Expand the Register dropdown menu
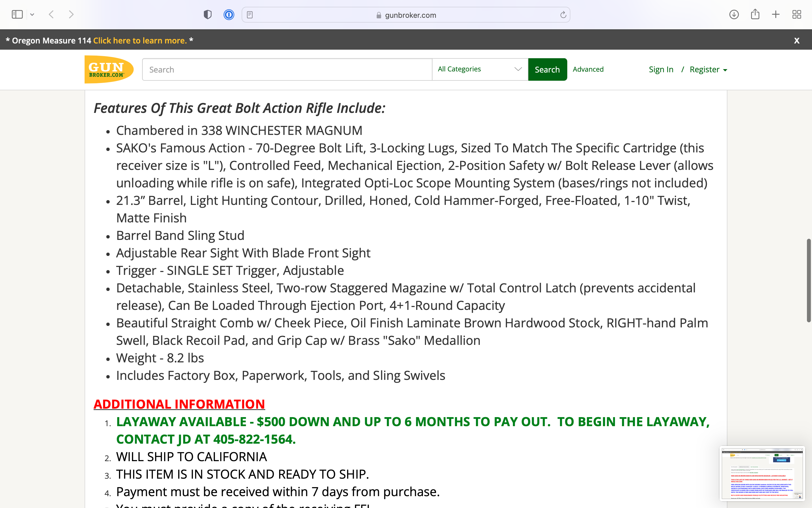812x508 pixels. 708,69
